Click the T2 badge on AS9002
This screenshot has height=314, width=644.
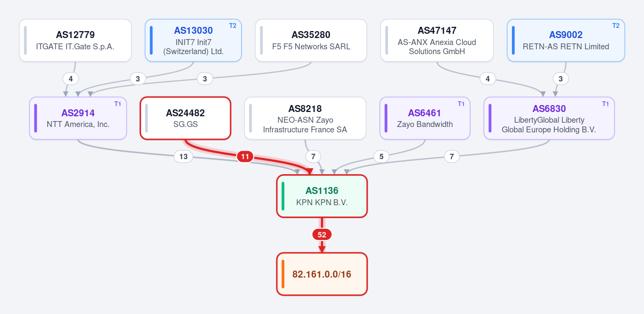point(616,26)
